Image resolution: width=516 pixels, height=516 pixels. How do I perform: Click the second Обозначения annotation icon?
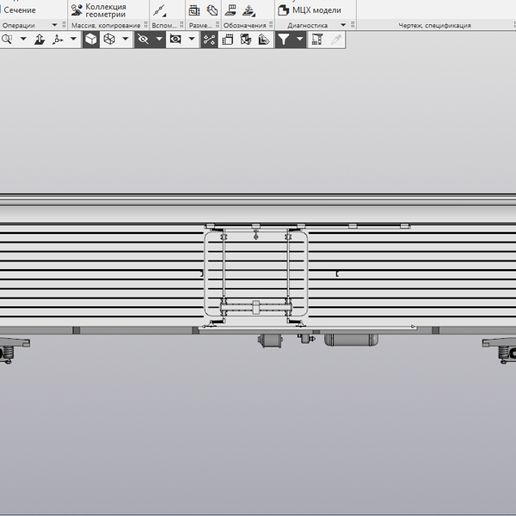click(x=249, y=11)
